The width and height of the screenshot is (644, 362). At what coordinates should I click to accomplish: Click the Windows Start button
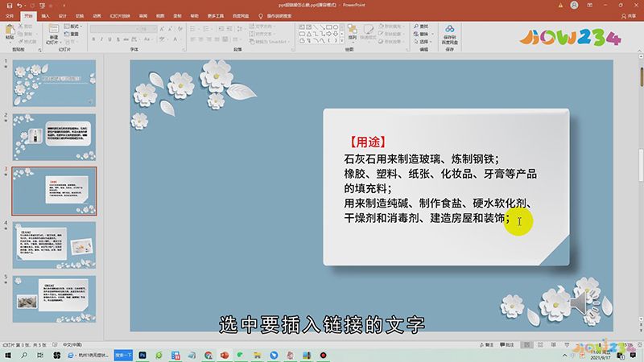[x=8, y=355]
